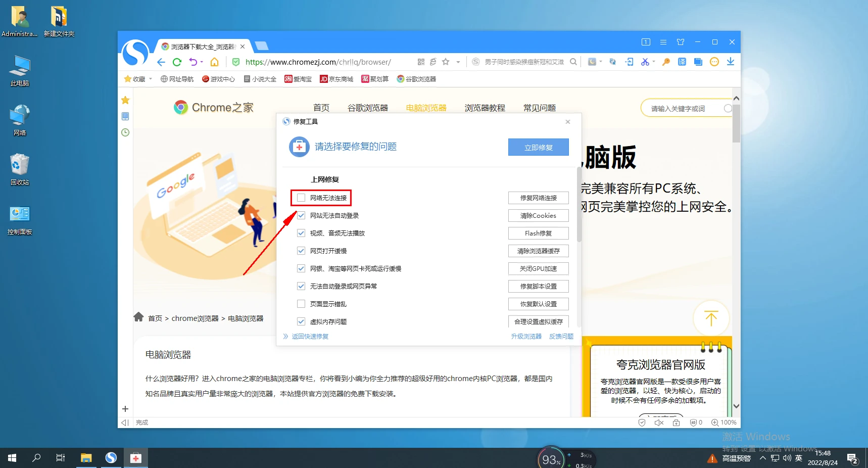The width and height of the screenshot is (868, 468).
Task: Open the Sogou browser logo avatar
Action: pyautogui.click(x=135, y=53)
